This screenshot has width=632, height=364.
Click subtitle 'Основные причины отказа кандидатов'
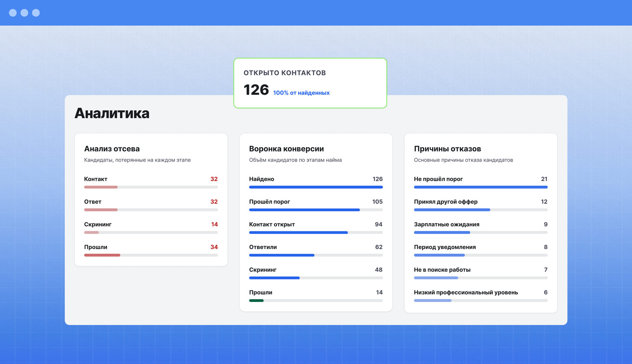[x=463, y=160]
